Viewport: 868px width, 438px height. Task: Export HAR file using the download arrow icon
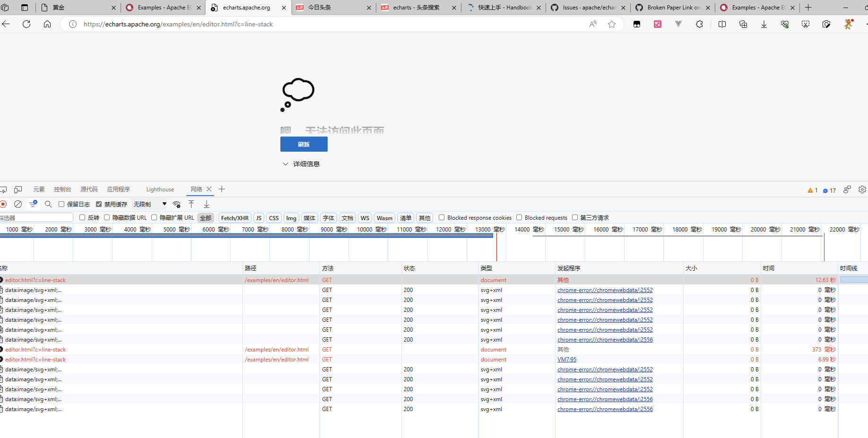[207, 204]
